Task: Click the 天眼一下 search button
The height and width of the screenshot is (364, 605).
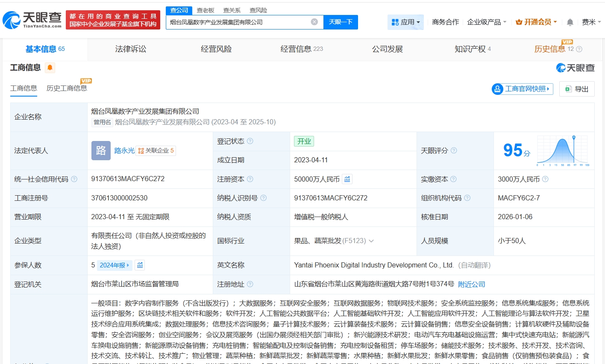Action: click(341, 22)
